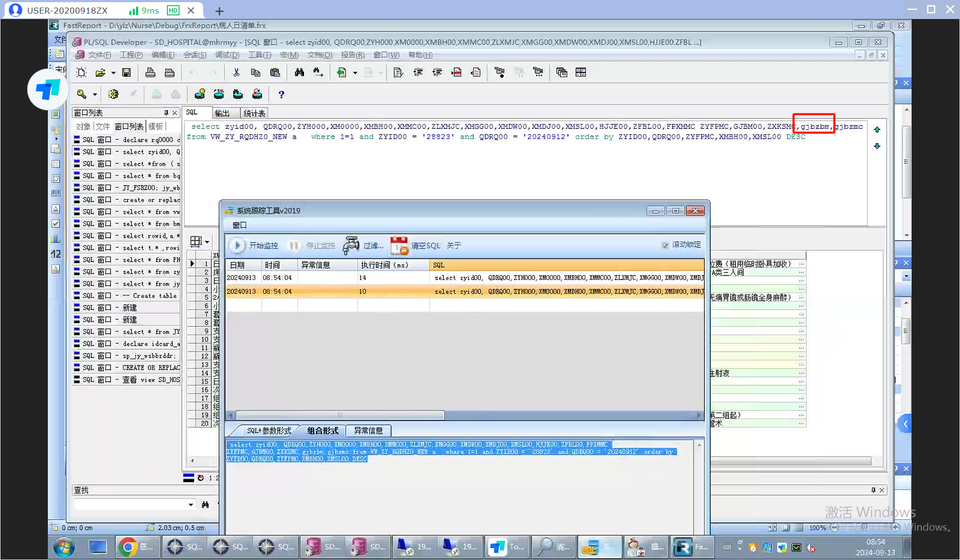Click the Print icon in toolbar
This screenshot has height=560, width=960.
point(151,73)
